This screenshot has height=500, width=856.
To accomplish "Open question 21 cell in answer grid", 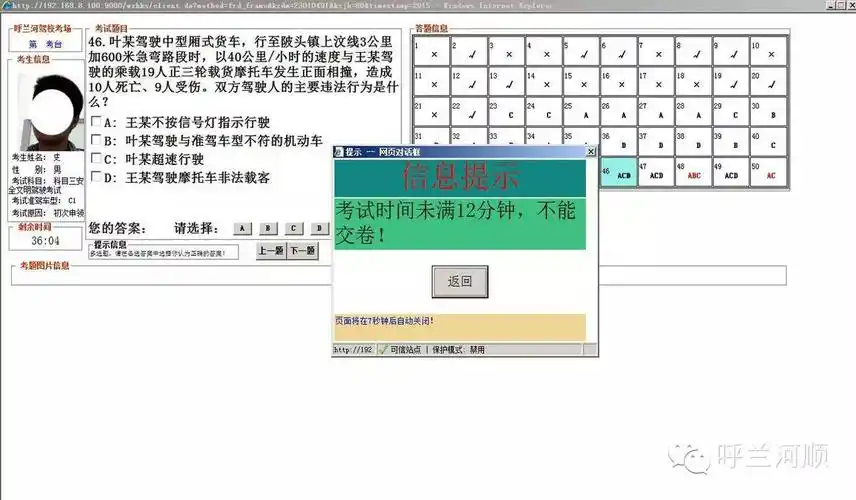I will tap(431, 112).
